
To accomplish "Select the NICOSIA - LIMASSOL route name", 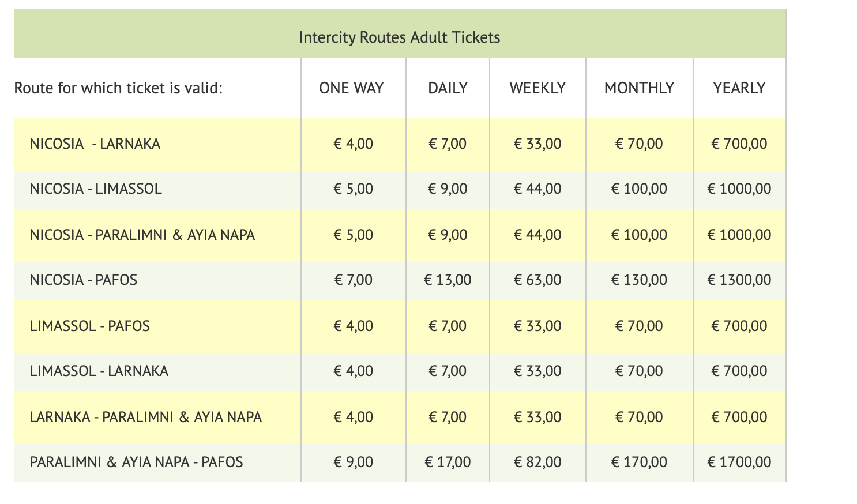I will [x=96, y=189].
